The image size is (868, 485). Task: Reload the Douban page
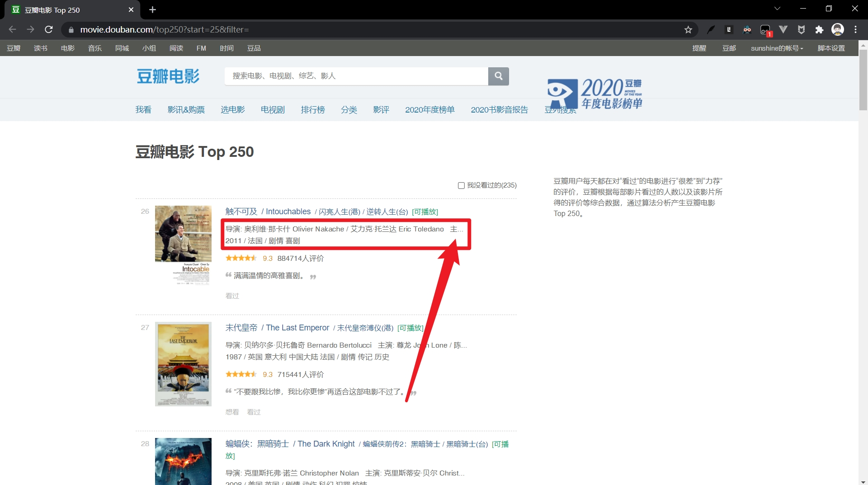coord(49,29)
